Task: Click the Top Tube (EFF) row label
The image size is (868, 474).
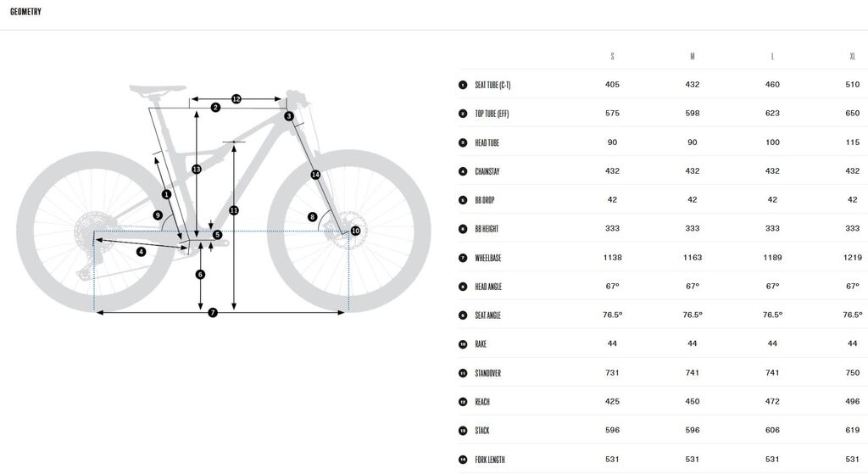Action: pyautogui.click(x=492, y=114)
